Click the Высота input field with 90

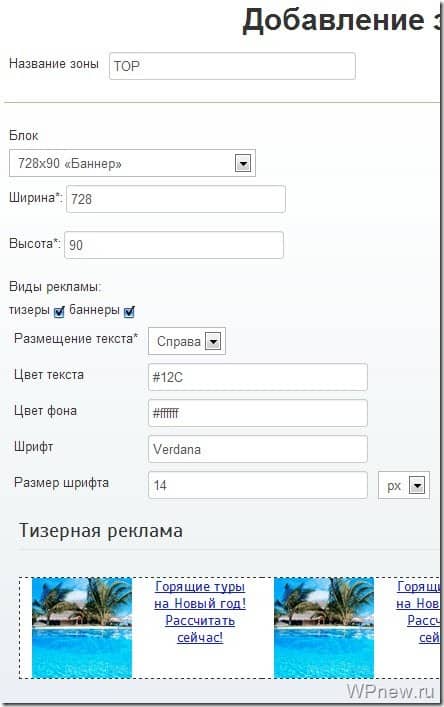point(174,245)
